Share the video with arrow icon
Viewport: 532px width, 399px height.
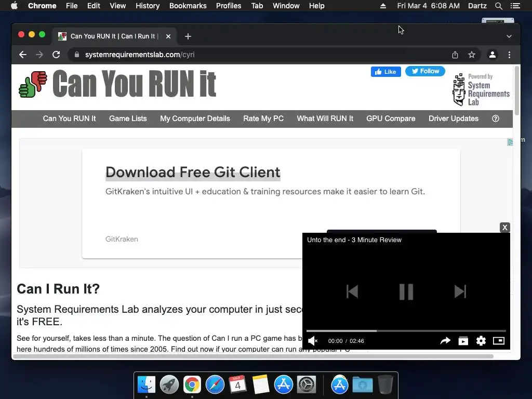[x=445, y=341]
